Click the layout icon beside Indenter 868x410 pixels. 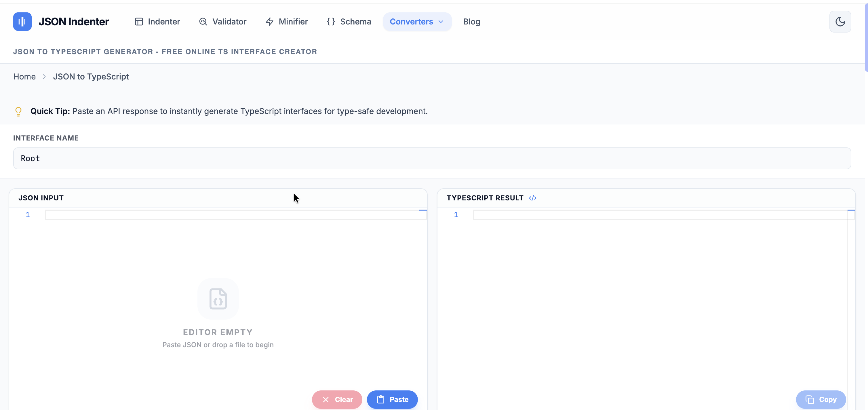pyautogui.click(x=140, y=21)
